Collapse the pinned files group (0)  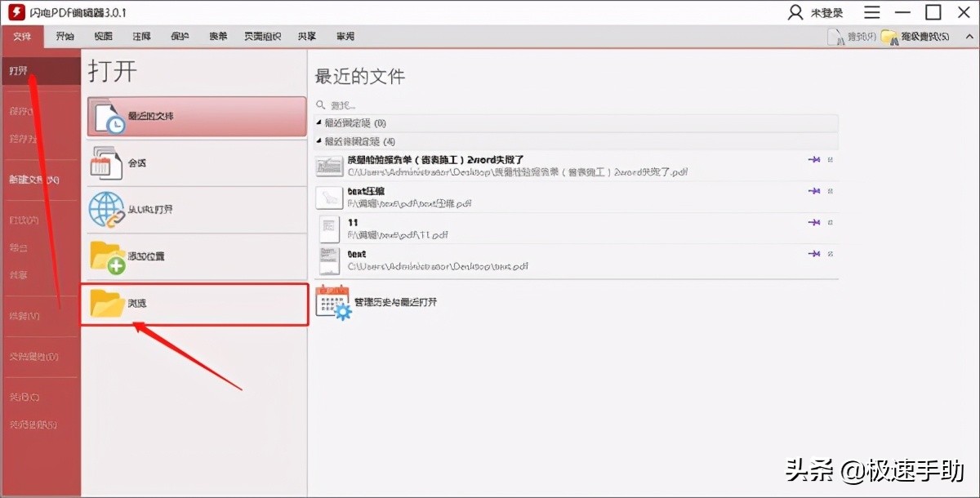pos(318,123)
